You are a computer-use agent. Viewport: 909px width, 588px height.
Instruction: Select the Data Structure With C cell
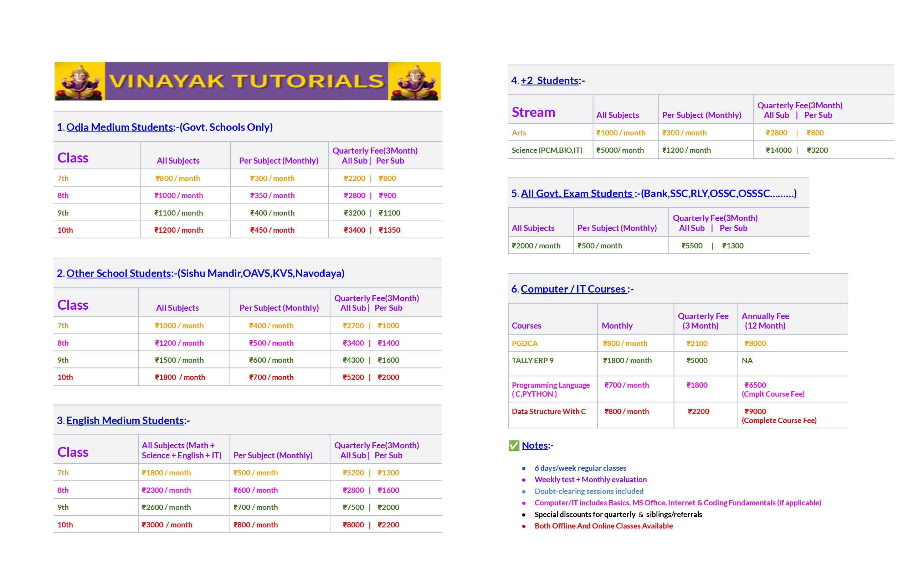[x=553, y=415]
